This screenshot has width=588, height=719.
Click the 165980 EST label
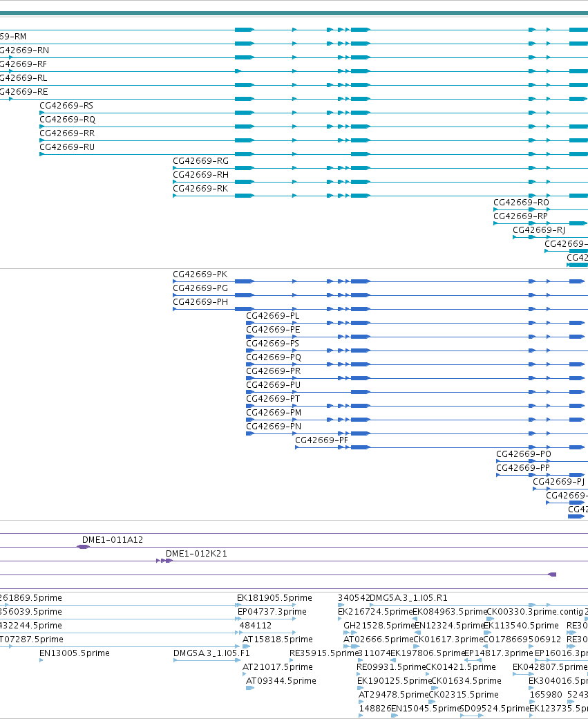tap(546, 694)
